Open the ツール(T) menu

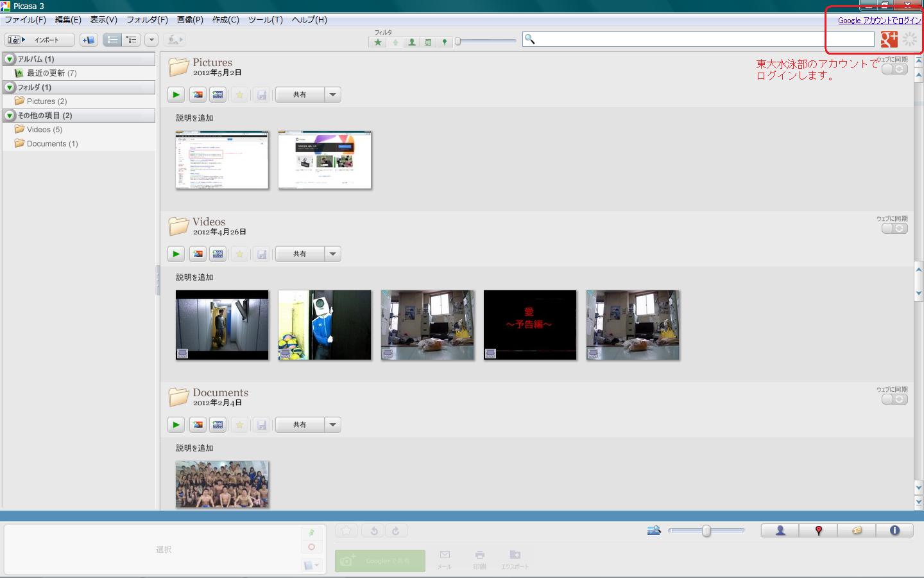click(x=265, y=20)
